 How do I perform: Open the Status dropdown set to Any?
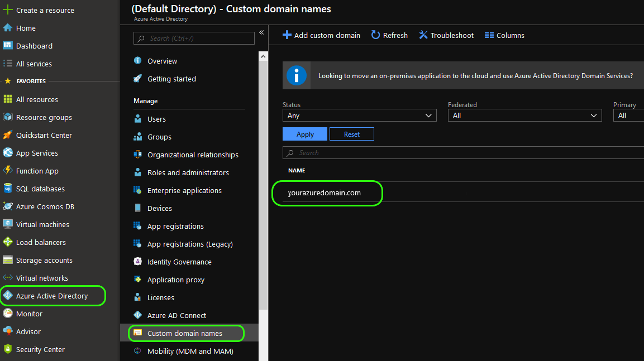tap(359, 115)
